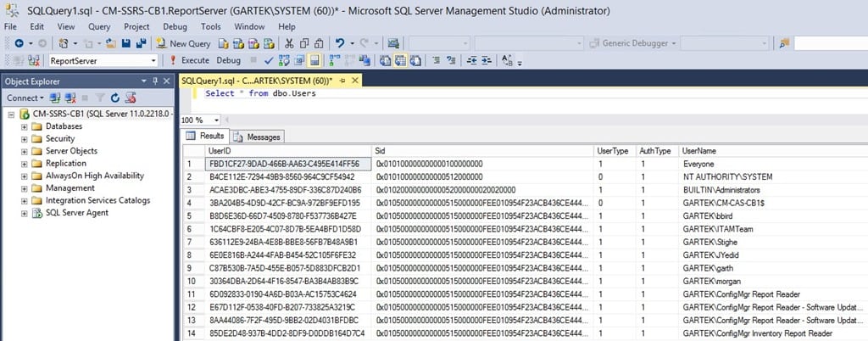The image size is (868, 341).
Task: Expand the Databases folder node
Action: click(25, 126)
